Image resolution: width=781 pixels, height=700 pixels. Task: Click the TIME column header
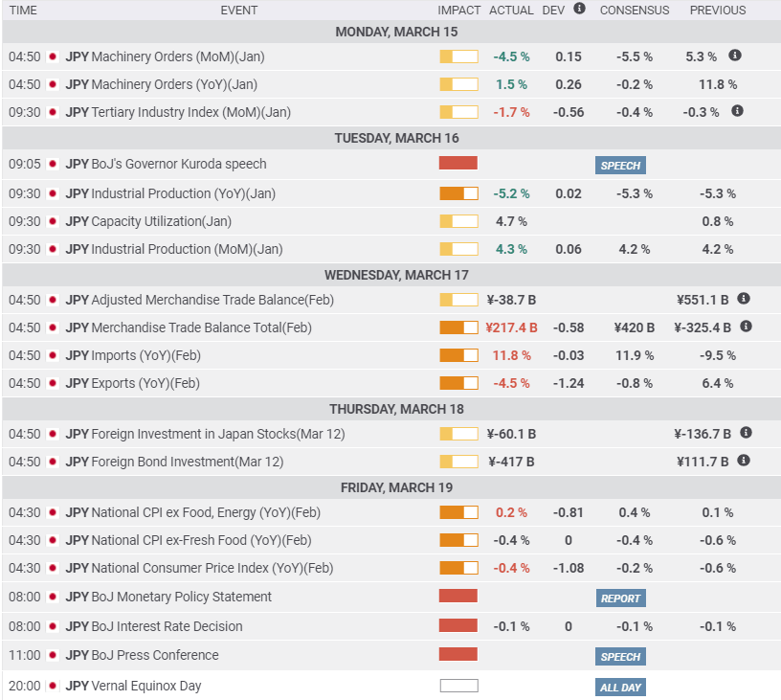click(x=23, y=11)
